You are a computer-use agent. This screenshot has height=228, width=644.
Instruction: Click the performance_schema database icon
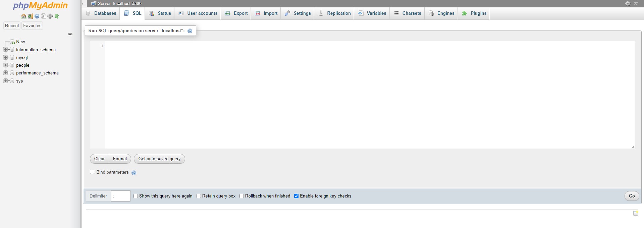(12, 73)
